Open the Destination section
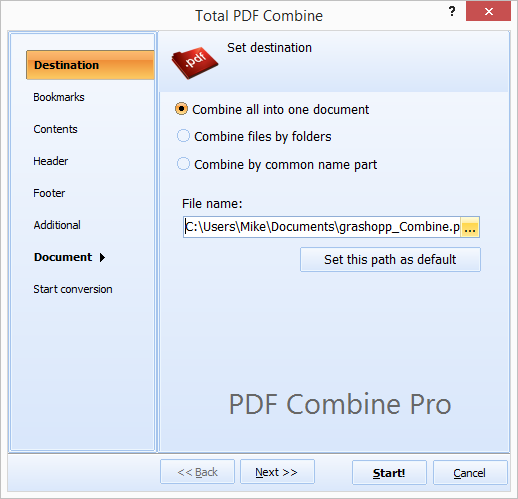 tap(90, 65)
